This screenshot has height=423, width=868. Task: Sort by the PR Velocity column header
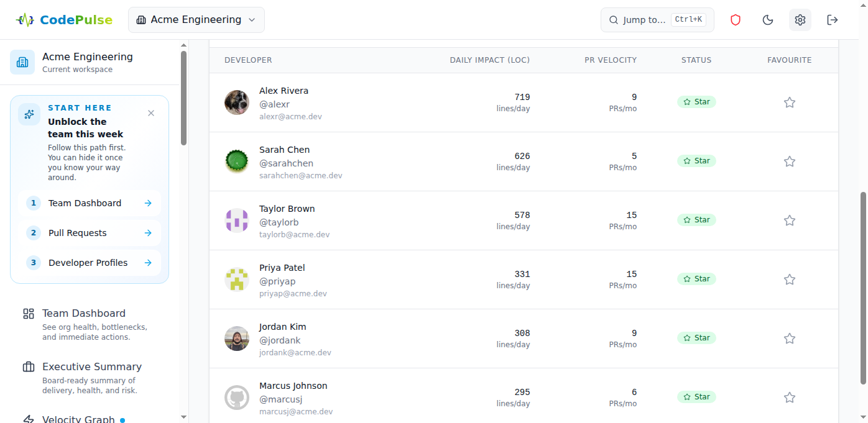(610, 60)
